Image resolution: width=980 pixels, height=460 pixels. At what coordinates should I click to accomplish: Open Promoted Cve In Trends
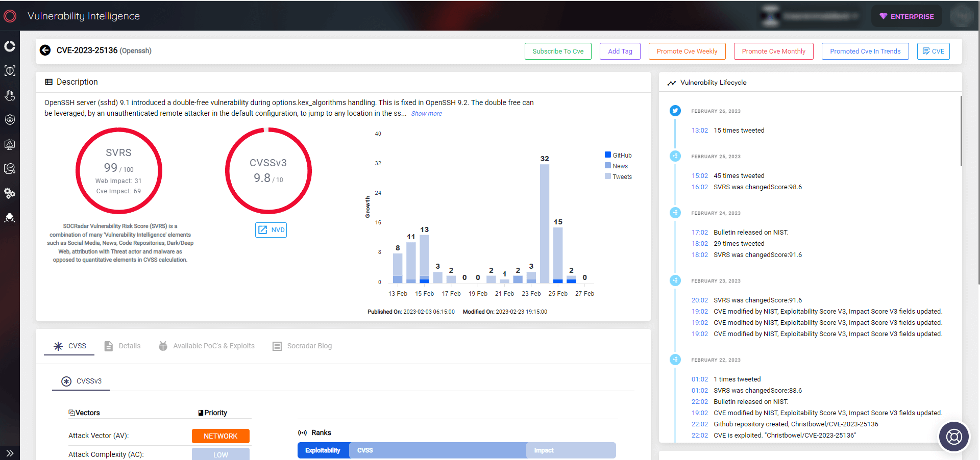point(865,51)
